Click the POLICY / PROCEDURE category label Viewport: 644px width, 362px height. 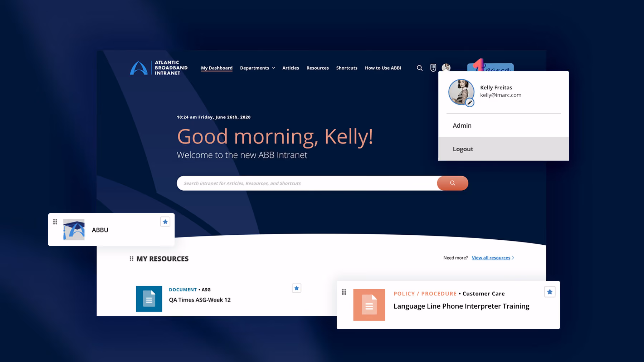click(425, 294)
